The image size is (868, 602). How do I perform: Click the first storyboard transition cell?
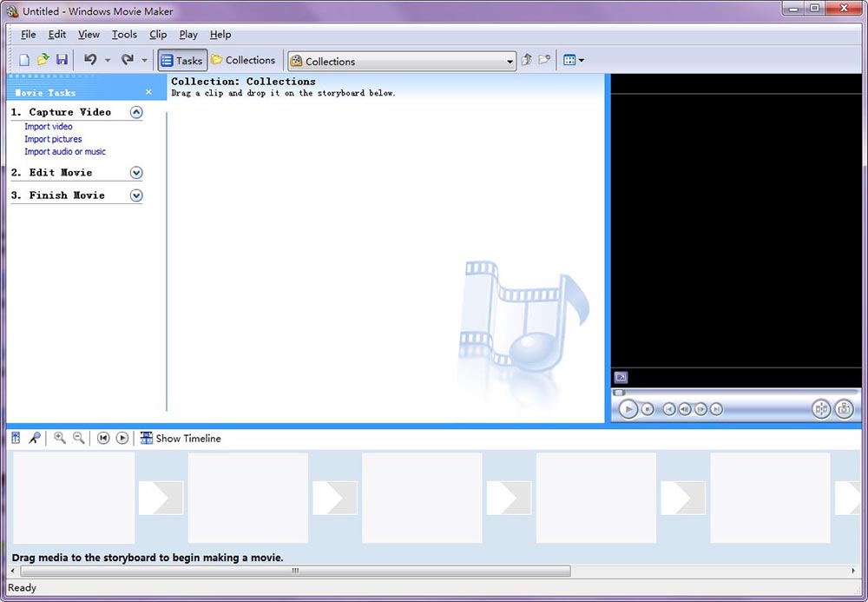tap(161, 498)
